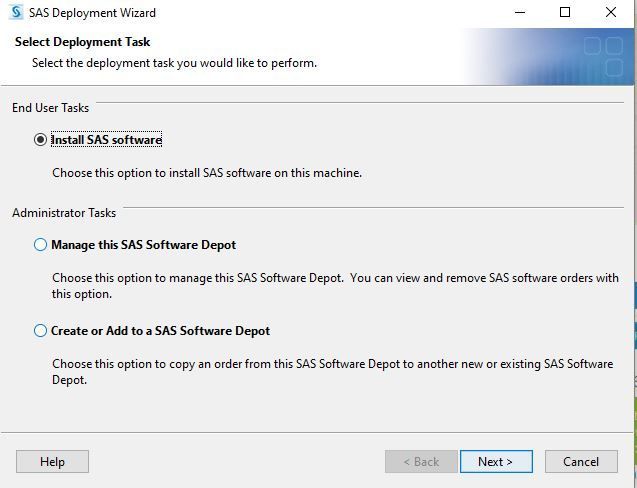Image resolution: width=637 pixels, height=488 pixels.
Task: Click the 'Create or Add to a SAS Software Depot' label
Action: (160, 331)
